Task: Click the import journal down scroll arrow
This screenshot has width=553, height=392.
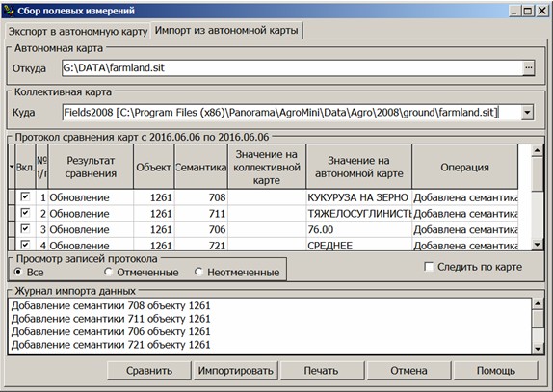Action: click(x=538, y=349)
